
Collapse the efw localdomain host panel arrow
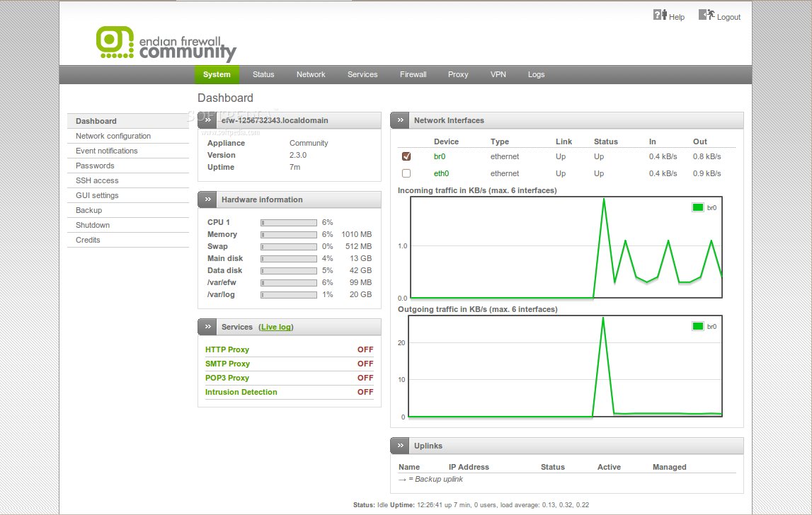[207, 121]
